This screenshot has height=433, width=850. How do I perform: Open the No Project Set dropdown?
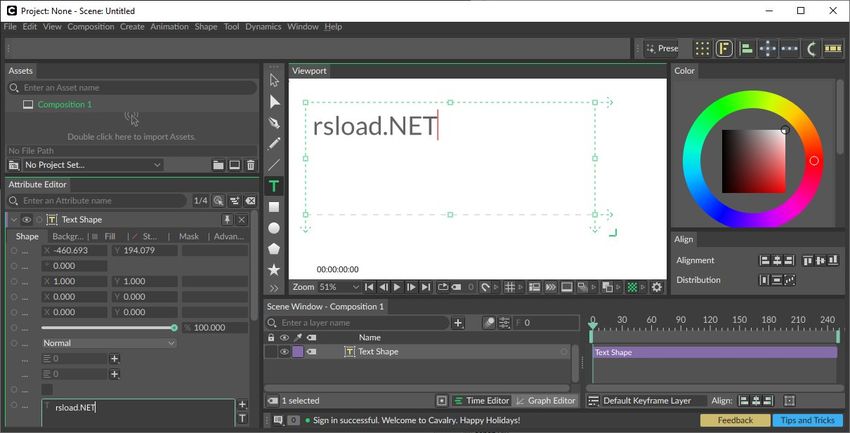pyautogui.click(x=93, y=165)
